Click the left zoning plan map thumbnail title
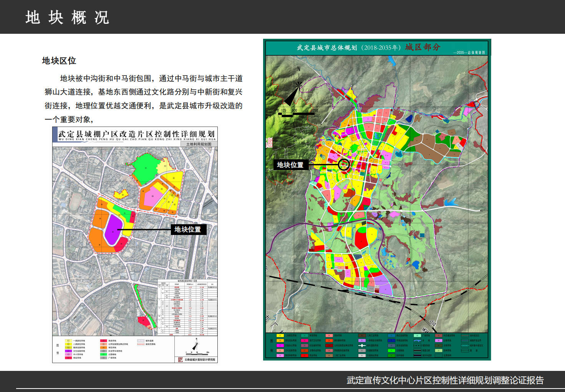Viewport: 565px width, 392px height. click(136, 134)
